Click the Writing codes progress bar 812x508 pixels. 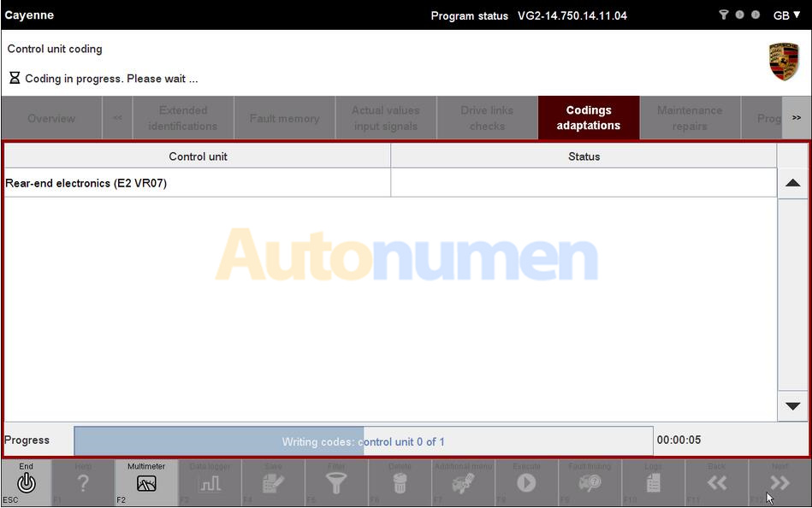(x=363, y=441)
